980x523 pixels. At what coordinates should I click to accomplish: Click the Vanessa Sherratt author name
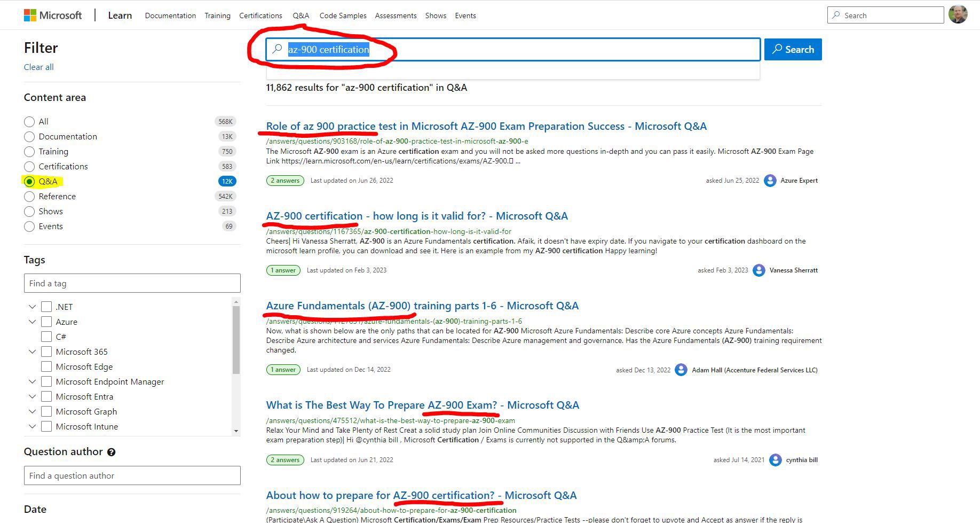[794, 270]
